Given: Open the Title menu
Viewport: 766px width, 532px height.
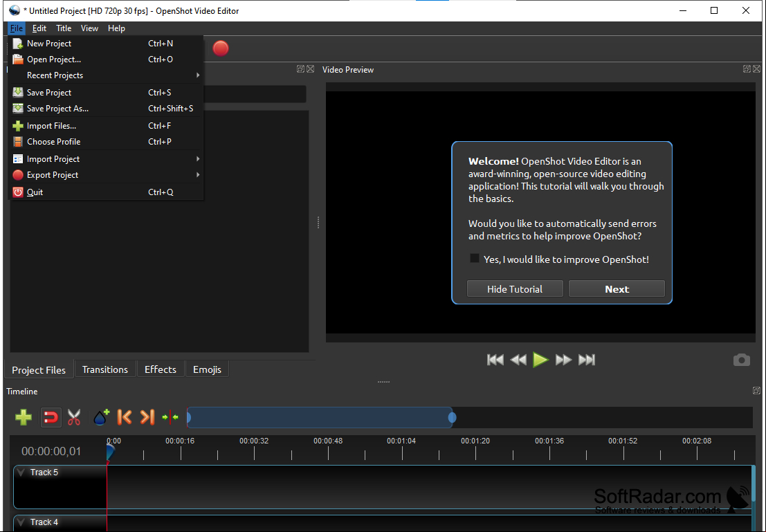Looking at the screenshot, I should click(x=64, y=28).
